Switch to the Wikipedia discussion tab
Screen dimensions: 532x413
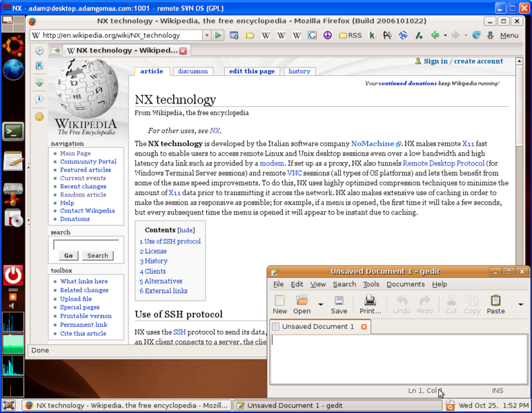point(193,71)
